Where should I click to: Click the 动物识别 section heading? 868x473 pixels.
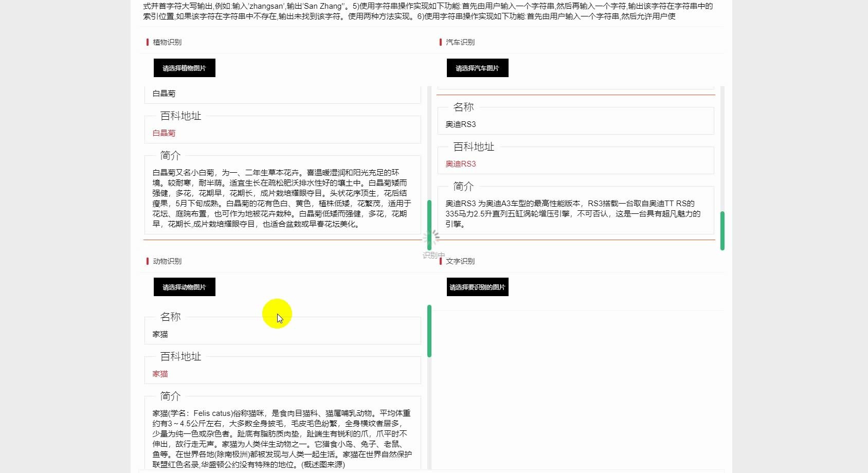167,261
